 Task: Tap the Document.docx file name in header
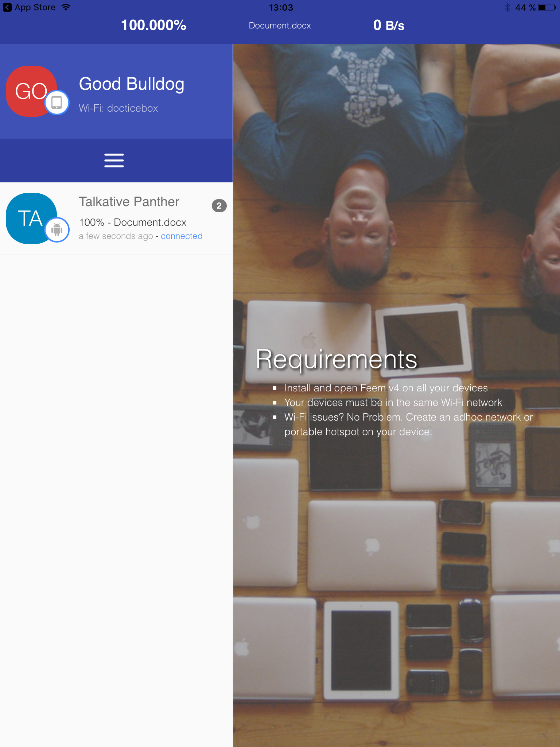point(280,26)
